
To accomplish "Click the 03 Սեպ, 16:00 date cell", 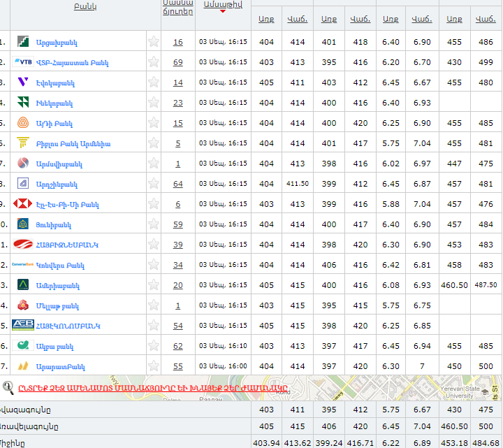I will [x=223, y=366].
